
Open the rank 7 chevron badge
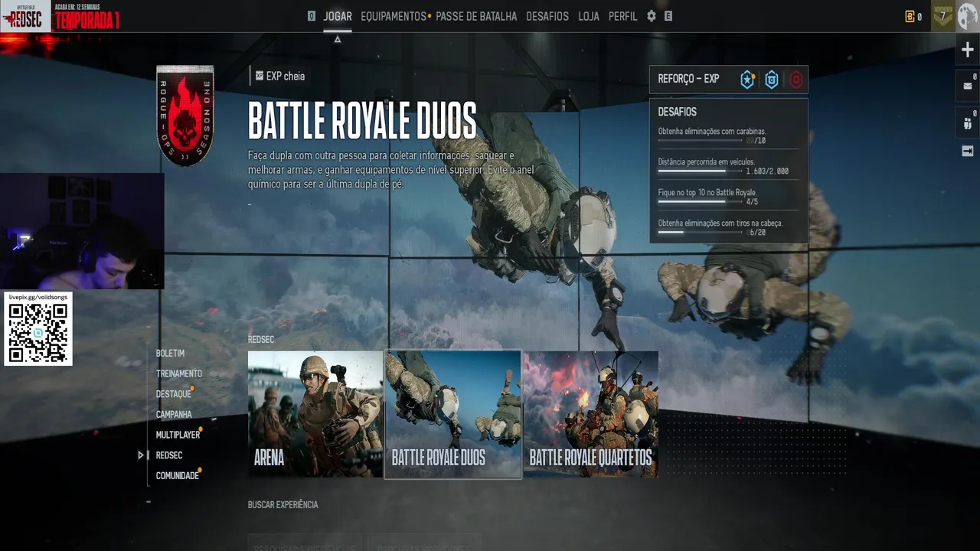[x=943, y=16]
